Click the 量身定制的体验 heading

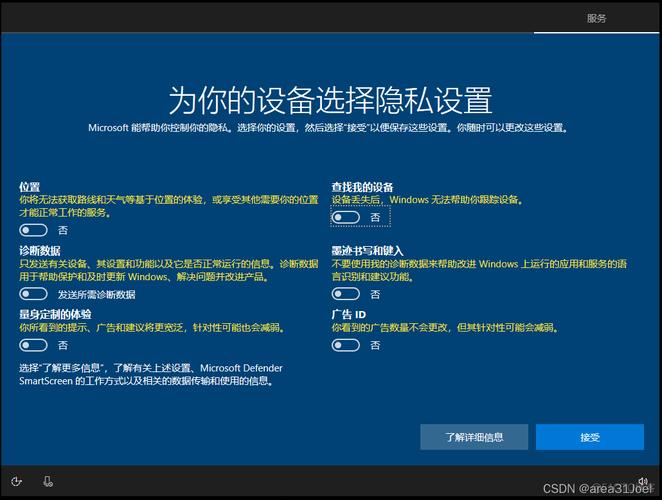[x=55, y=314]
